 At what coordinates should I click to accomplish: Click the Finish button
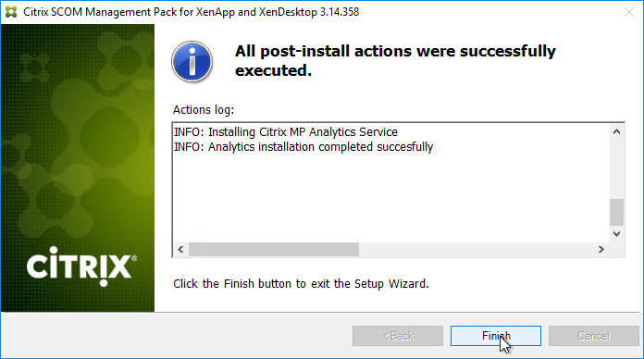pos(495,336)
